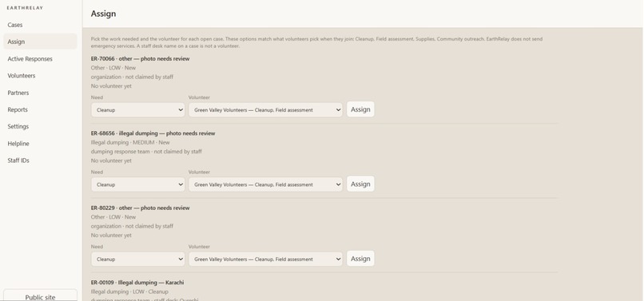This screenshot has width=644, height=301.
Task: View the Reports page
Action: coord(40,109)
